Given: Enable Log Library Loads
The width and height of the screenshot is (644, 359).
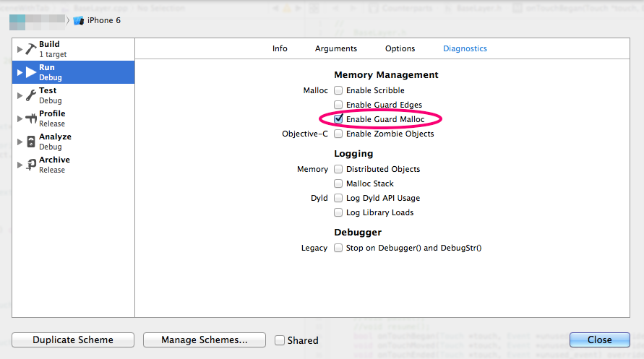Looking at the screenshot, I should tap(338, 212).
